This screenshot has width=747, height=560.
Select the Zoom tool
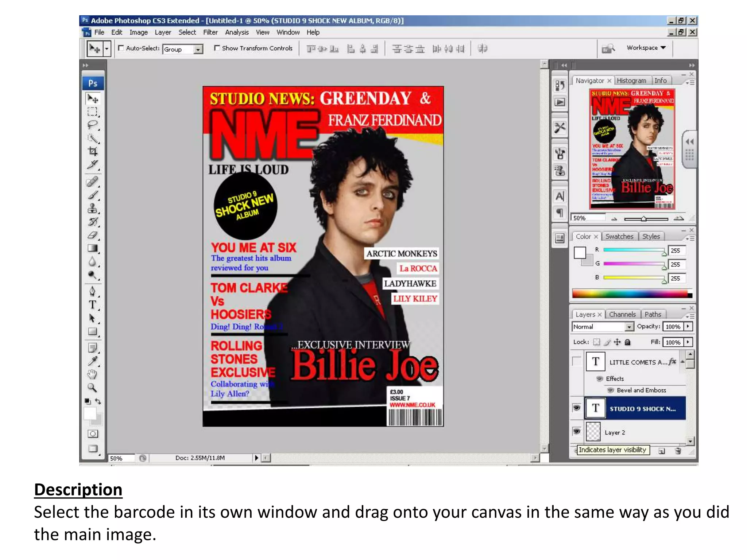(93, 388)
